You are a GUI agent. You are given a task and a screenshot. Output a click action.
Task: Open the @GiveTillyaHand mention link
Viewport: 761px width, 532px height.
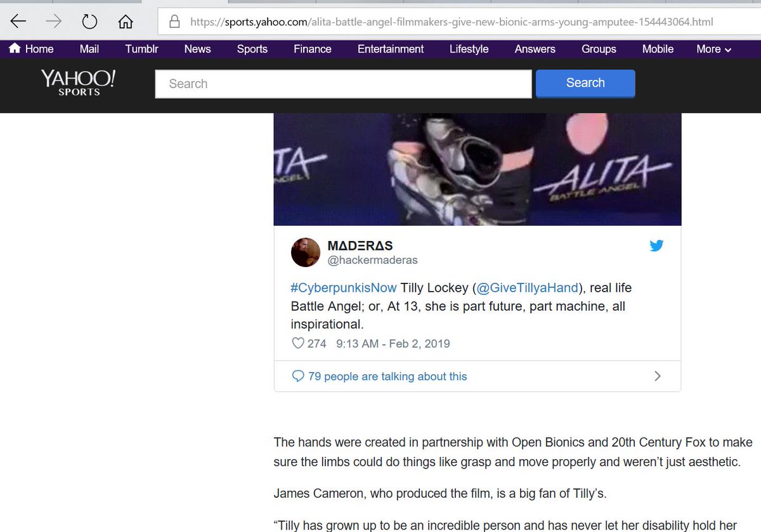click(x=528, y=288)
